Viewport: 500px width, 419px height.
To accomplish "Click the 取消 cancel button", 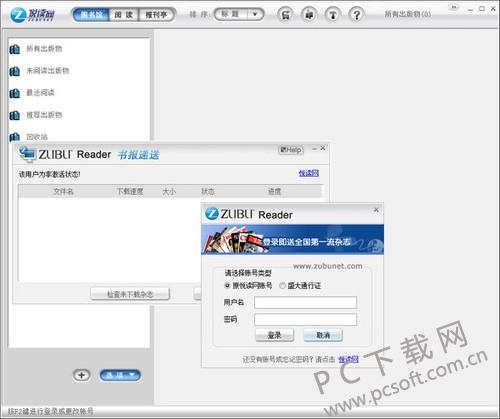I will pyautogui.click(x=323, y=335).
